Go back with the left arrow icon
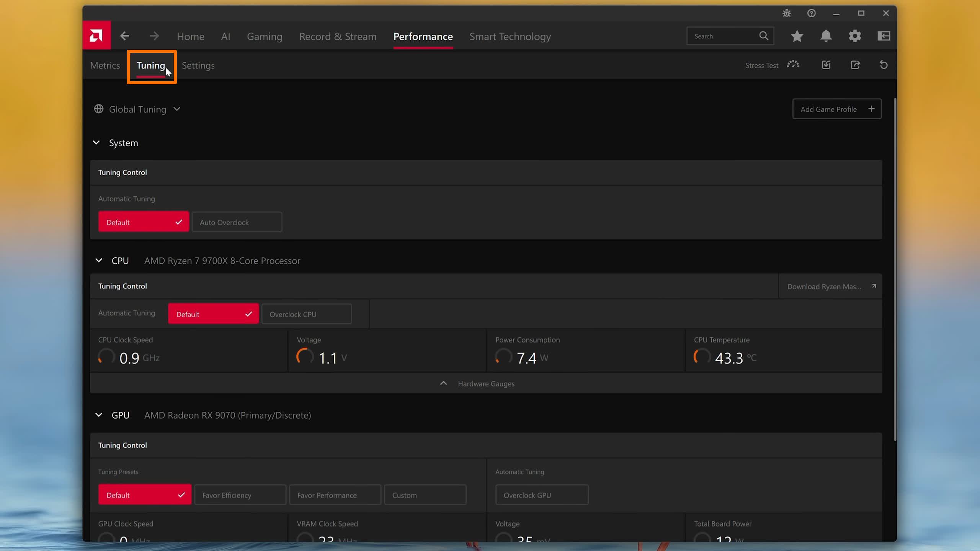Screen dimensions: 980x551 click(124, 36)
